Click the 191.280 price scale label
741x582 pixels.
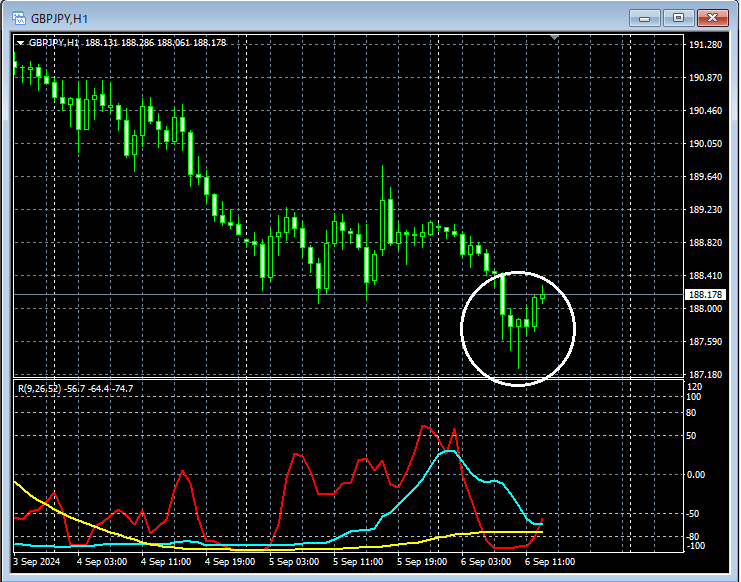coord(705,45)
